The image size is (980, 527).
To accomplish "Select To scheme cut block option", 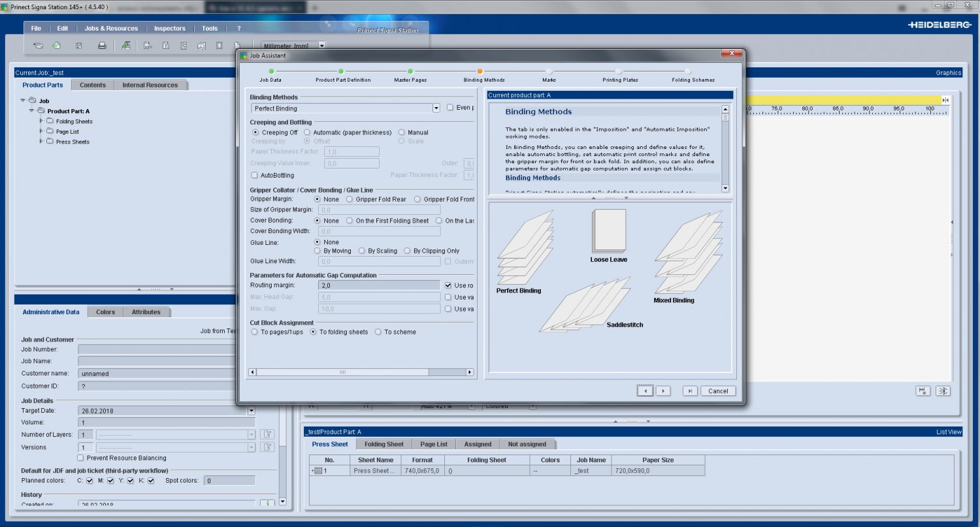I will (x=378, y=332).
